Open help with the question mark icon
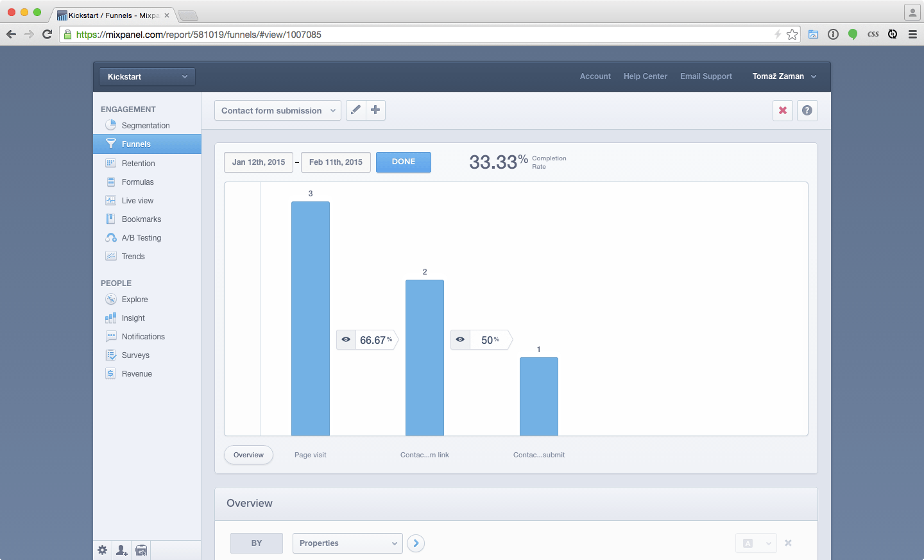924x560 pixels. tap(807, 110)
